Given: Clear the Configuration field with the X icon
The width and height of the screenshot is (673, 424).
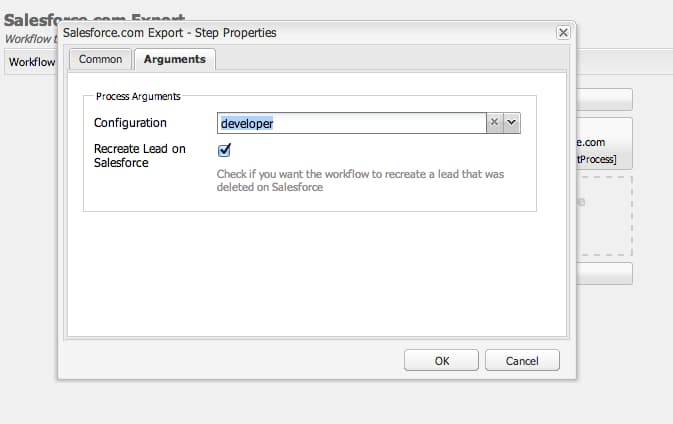Looking at the screenshot, I should pos(494,122).
